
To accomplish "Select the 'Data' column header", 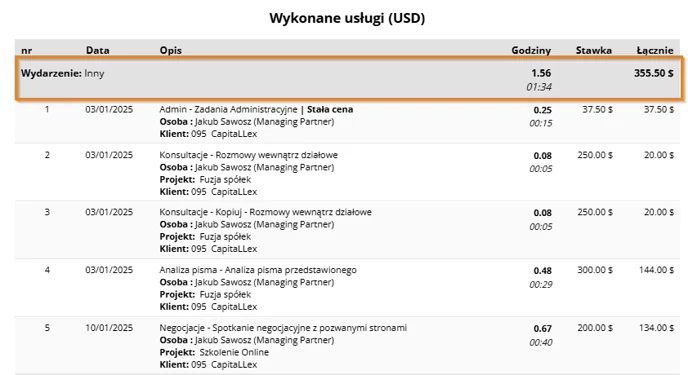I will (x=97, y=50).
